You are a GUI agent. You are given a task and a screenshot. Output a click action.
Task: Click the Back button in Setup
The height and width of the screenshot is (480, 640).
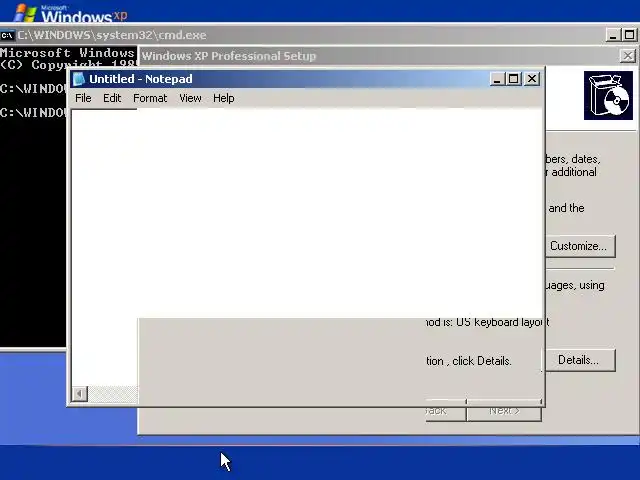(445, 411)
